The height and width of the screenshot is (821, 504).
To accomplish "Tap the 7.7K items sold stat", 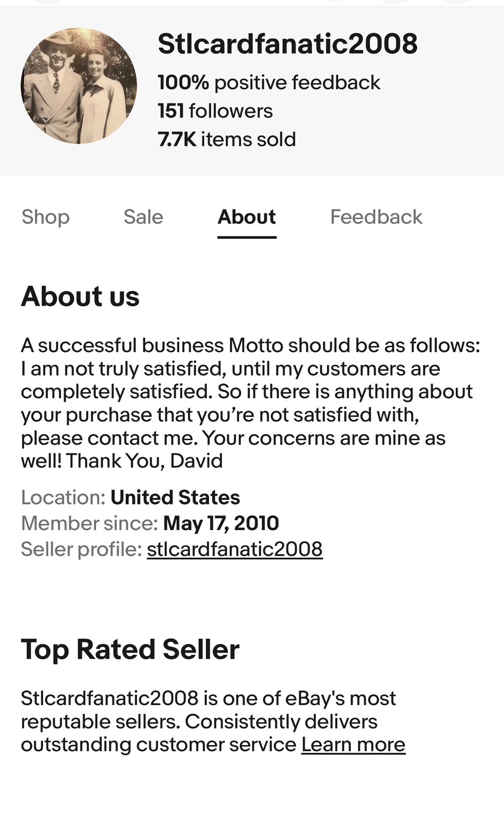I will [x=227, y=140].
